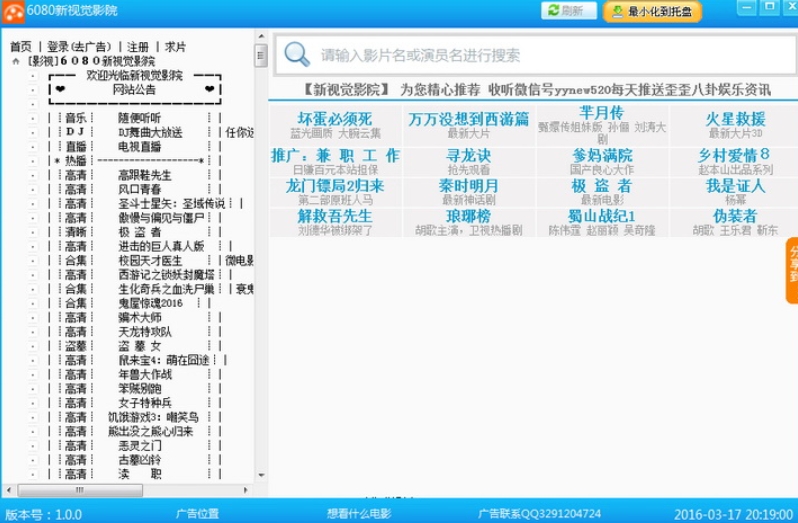Click 想看什么电影 in status bar
This screenshot has width=798, height=523.
point(359,514)
